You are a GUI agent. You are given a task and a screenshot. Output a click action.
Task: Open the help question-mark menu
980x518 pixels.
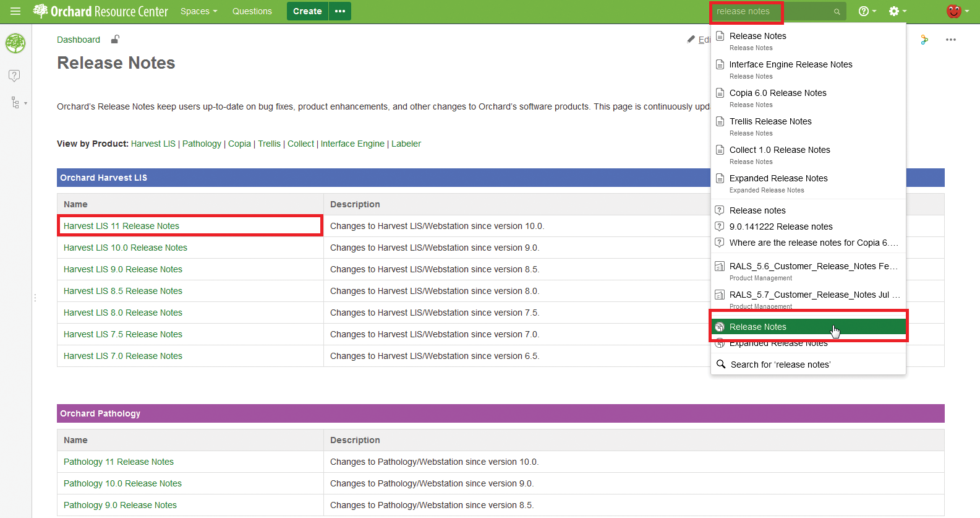(867, 11)
